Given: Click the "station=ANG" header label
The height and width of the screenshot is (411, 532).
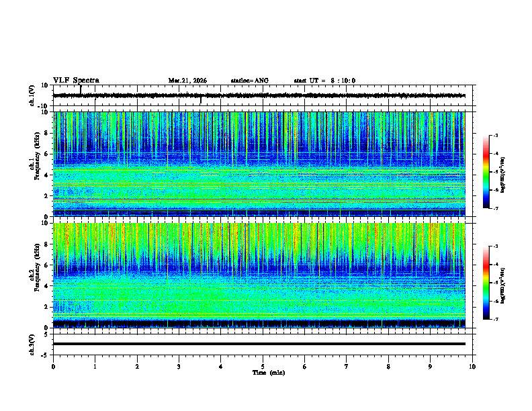Looking at the screenshot, I should pos(250,81).
